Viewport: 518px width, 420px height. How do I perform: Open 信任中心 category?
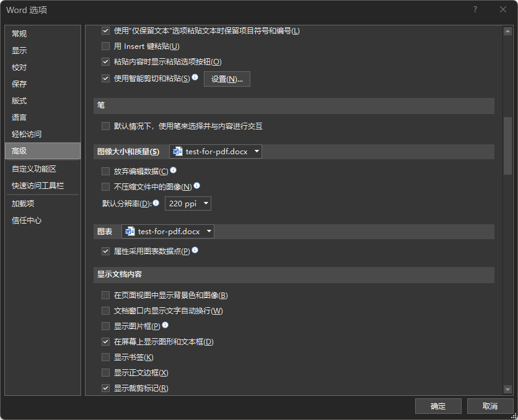click(43, 221)
